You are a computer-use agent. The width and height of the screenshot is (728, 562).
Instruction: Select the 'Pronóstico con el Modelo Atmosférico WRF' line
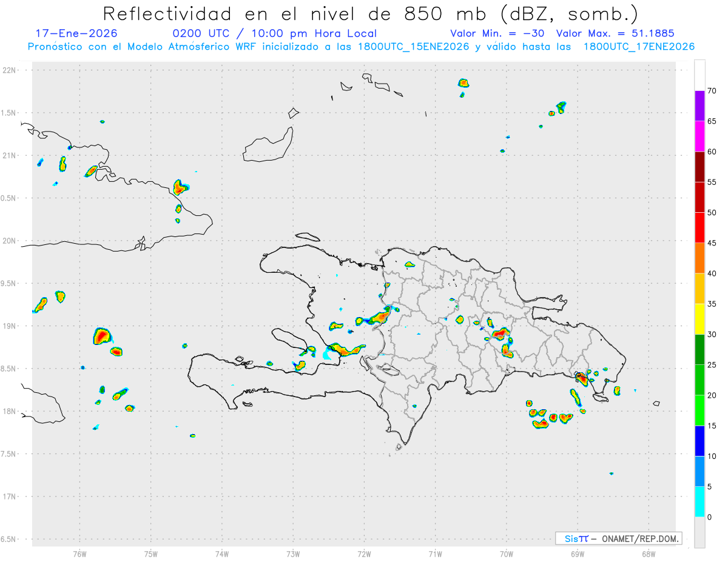[361, 47]
